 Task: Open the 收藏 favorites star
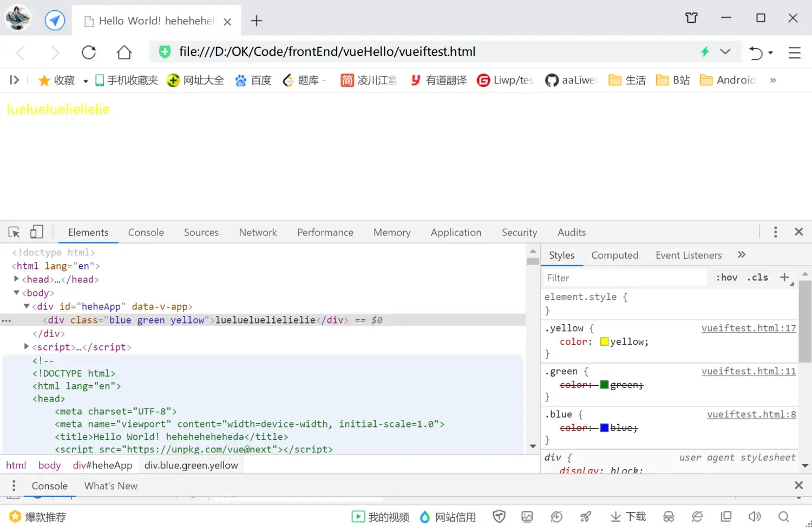[x=56, y=80]
